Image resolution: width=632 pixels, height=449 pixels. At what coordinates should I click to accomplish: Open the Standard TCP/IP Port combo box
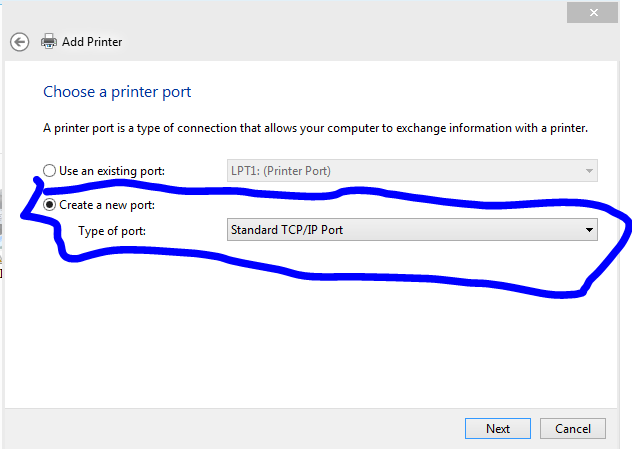click(x=400, y=231)
